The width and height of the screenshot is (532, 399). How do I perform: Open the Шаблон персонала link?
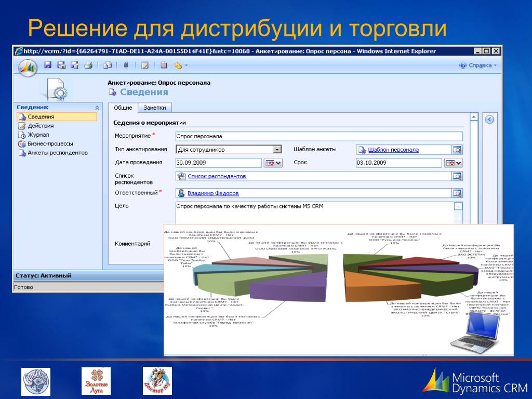pyautogui.click(x=393, y=150)
